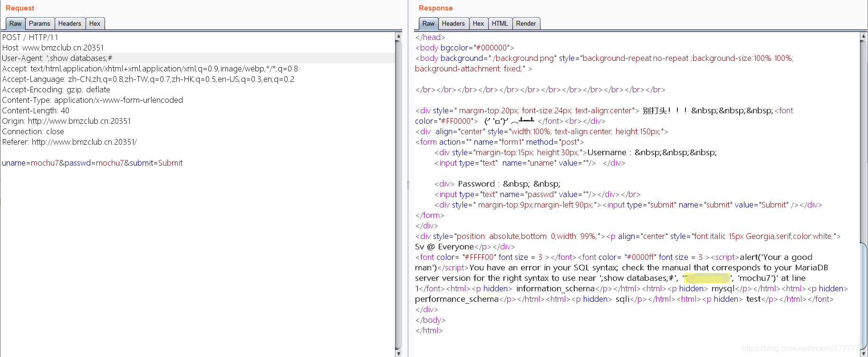Click the form action line in response
The image size is (868, 357).
pyautogui.click(x=500, y=142)
